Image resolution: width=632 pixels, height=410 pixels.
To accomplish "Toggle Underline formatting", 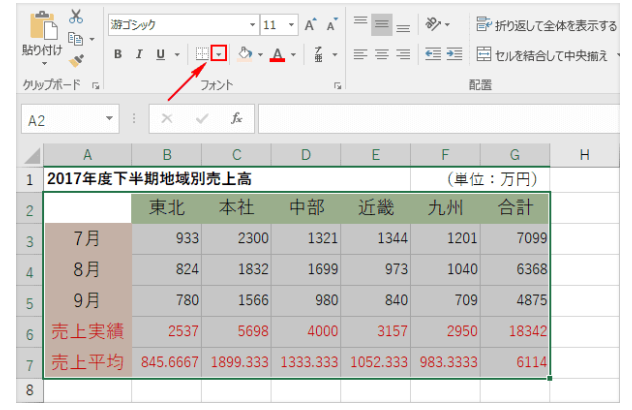I will point(160,54).
